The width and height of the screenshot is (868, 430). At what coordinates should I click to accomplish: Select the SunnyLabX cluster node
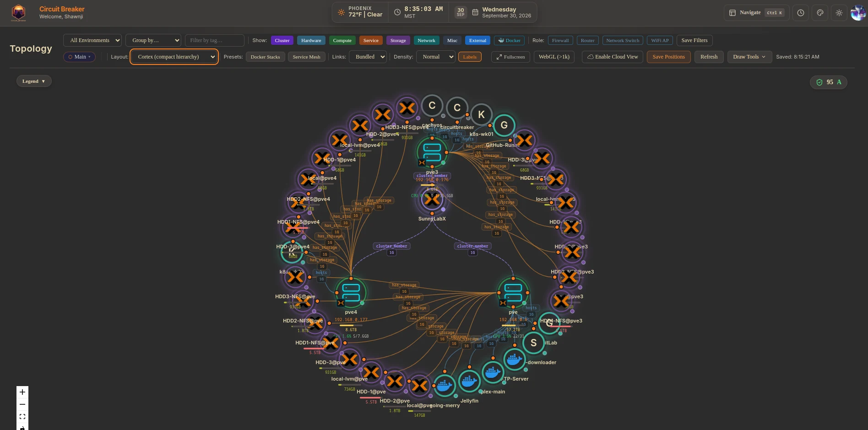[x=432, y=199]
